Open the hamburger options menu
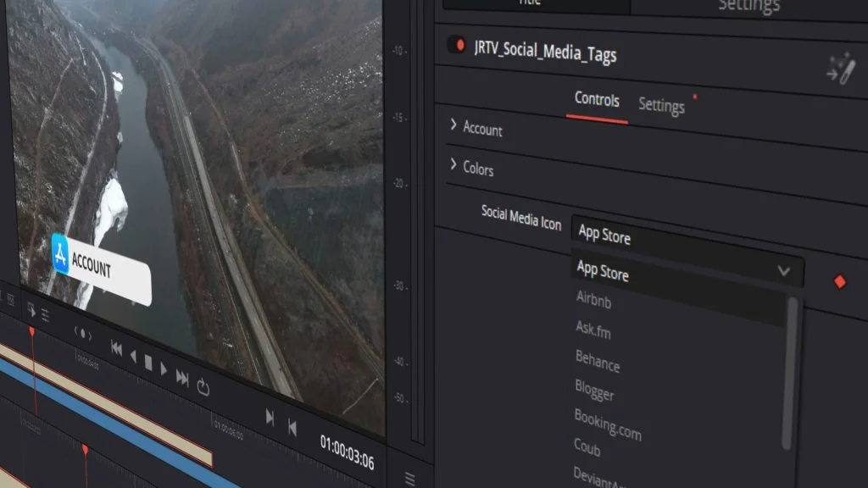Screen dimensions: 868x488 [409, 479]
